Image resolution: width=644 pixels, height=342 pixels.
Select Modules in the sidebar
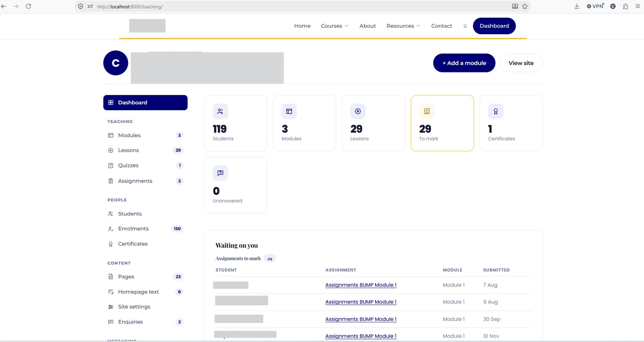click(145, 136)
